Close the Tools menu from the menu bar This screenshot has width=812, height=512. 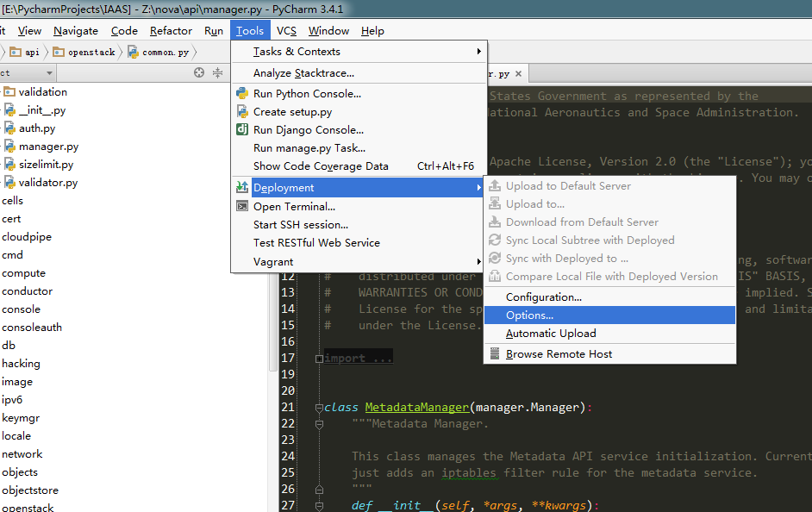click(x=250, y=31)
